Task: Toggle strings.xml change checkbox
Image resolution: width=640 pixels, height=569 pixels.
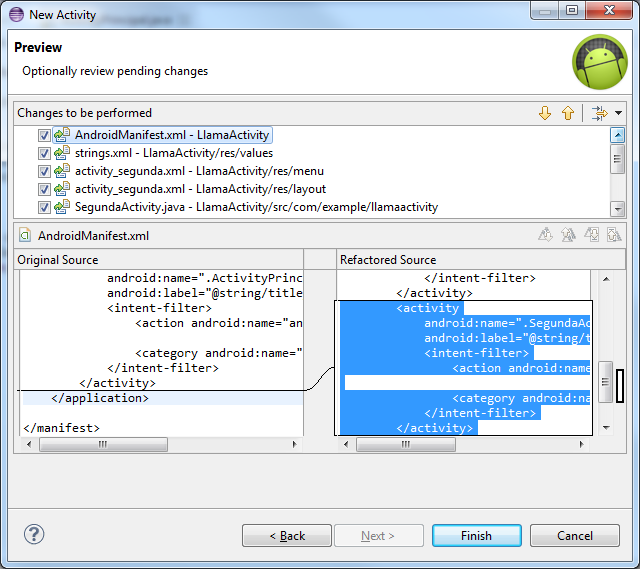Action: click(x=44, y=153)
